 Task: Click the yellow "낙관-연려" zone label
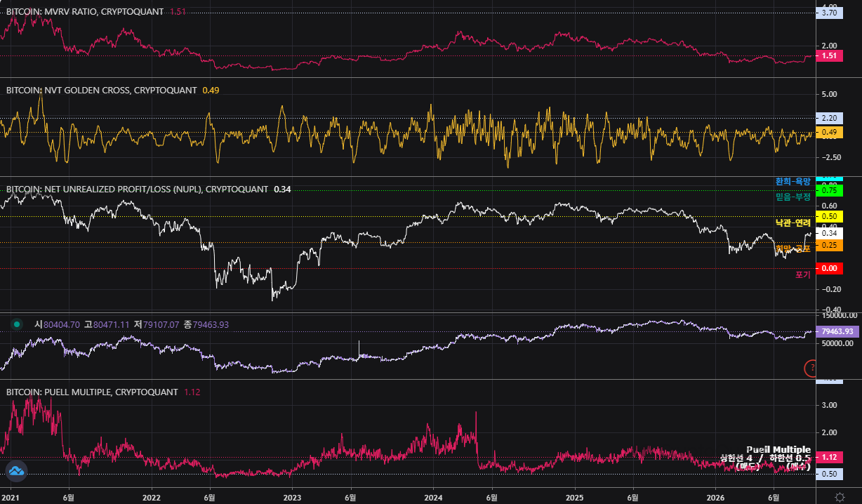click(x=793, y=223)
